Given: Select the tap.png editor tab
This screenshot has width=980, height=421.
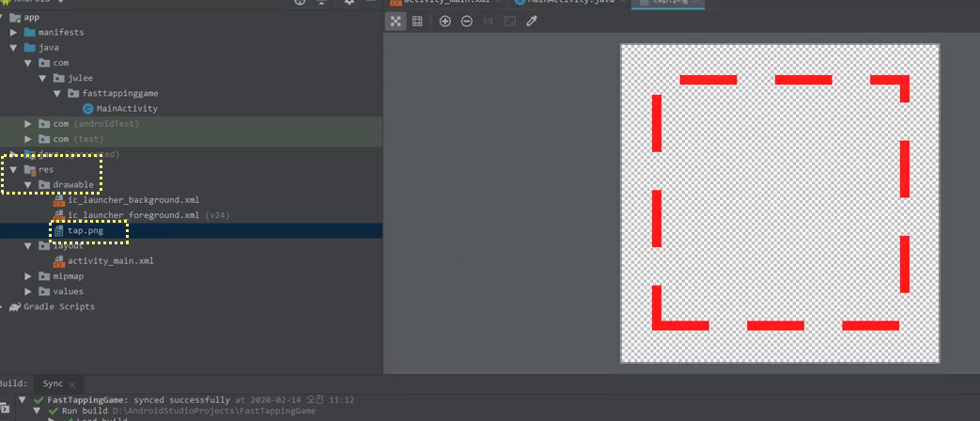Looking at the screenshot, I should click(668, 3).
